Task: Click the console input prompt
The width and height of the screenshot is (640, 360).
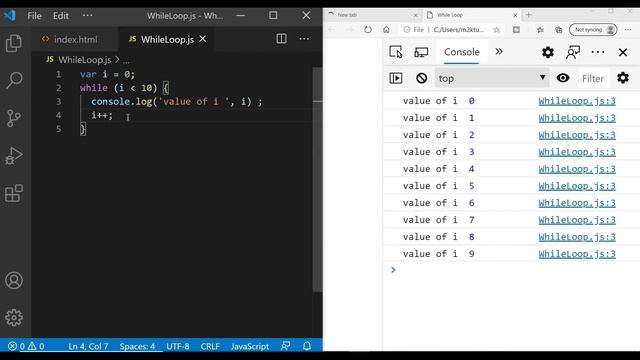Action: click(510, 270)
